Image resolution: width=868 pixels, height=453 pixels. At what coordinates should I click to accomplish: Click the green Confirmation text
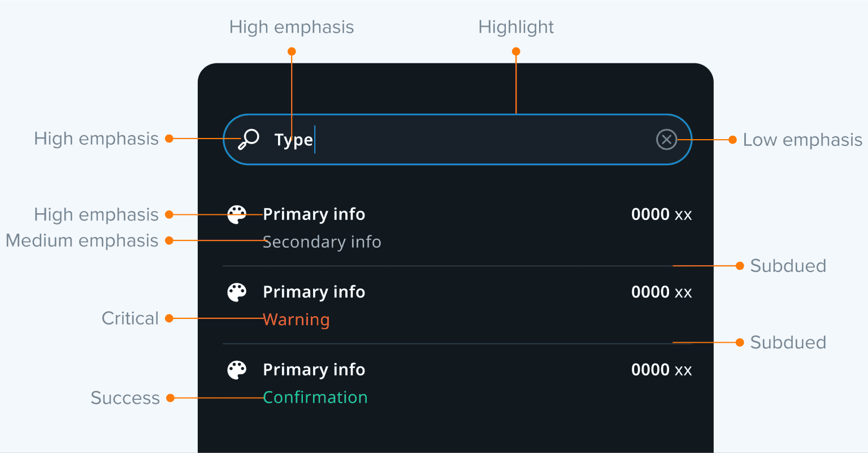[x=315, y=398]
